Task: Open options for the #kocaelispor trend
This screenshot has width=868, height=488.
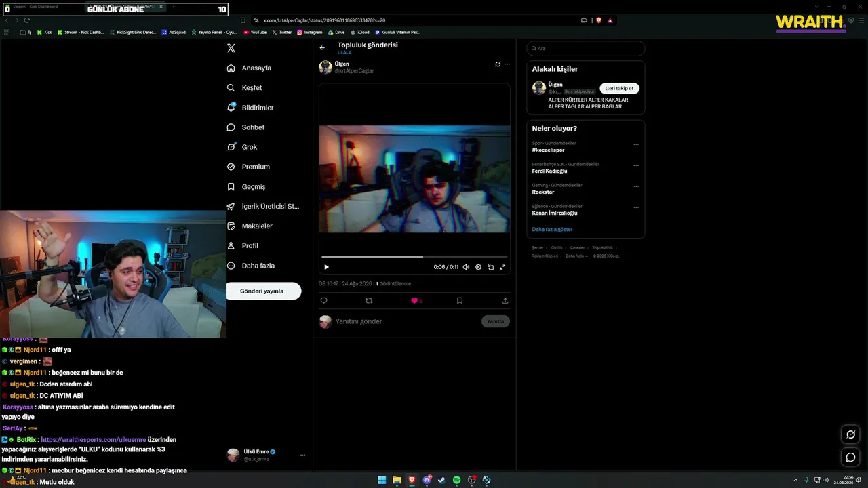Action: point(636,144)
